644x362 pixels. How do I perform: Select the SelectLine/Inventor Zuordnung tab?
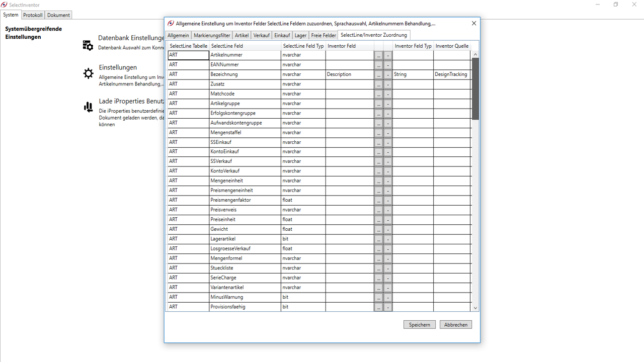[374, 35]
